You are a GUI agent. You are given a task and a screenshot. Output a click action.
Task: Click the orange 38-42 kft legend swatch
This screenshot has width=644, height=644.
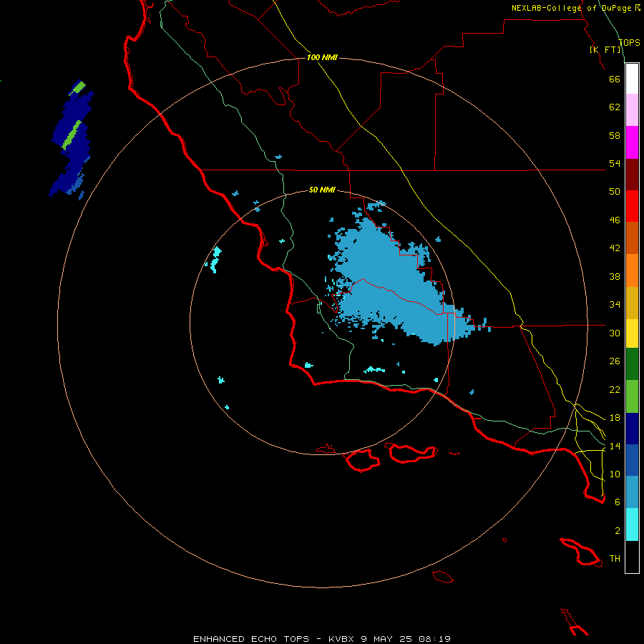[x=632, y=270]
